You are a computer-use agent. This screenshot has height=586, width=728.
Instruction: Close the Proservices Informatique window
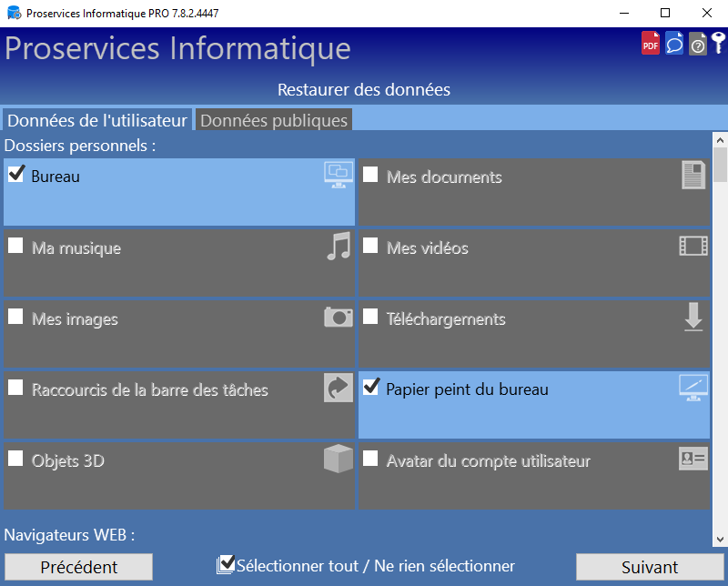(x=707, y=13)
